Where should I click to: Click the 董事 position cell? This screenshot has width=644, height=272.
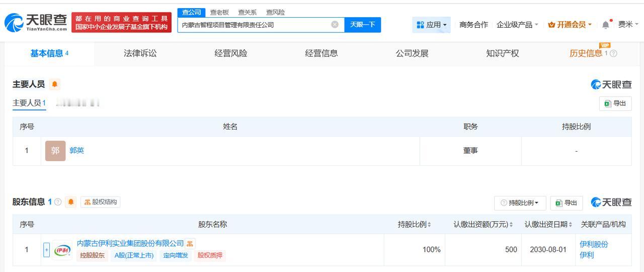pyautogui.click(x=470, y=151)
